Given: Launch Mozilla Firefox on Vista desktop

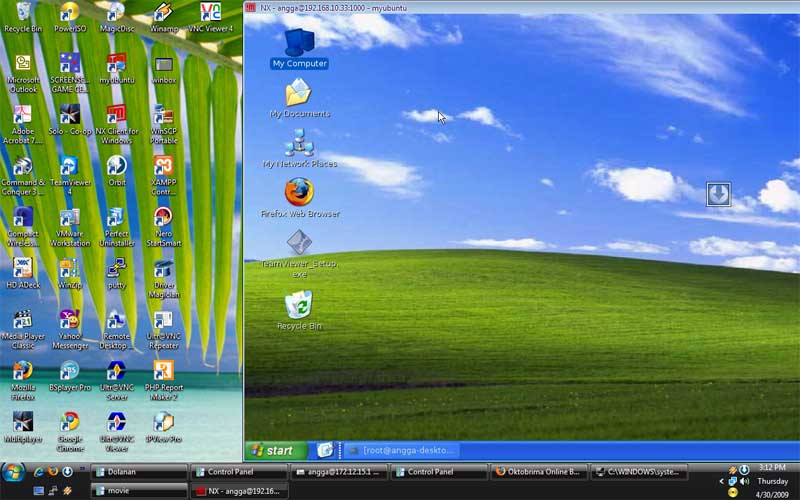Looking at the screenshot, I should tap(23, 381).
